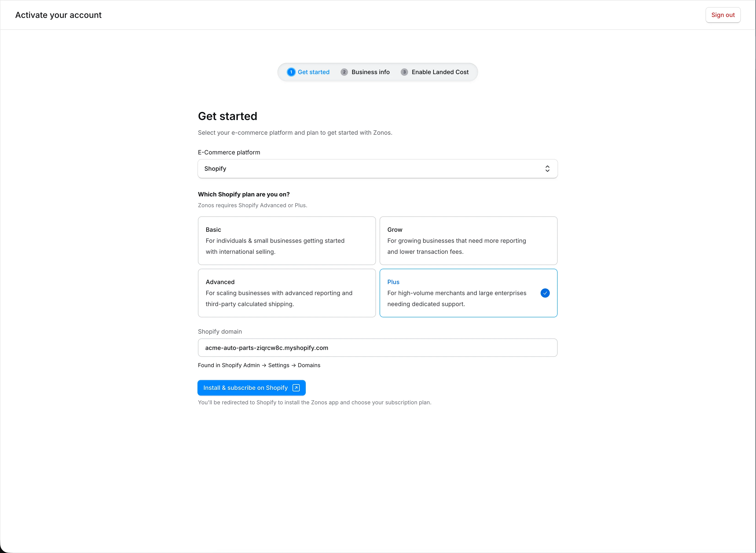Select the Advanced plan option
Screen dimensions: 756x553
(286, 293)
